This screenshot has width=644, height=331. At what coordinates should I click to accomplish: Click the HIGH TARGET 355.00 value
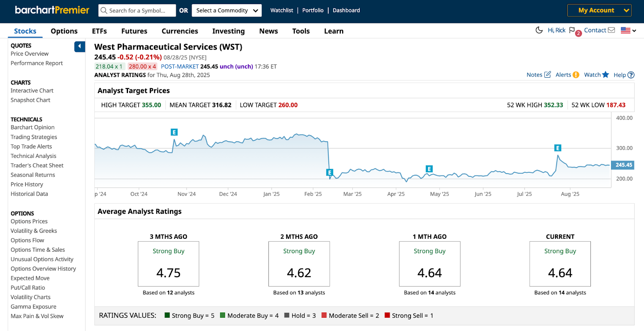coord(151,105)
